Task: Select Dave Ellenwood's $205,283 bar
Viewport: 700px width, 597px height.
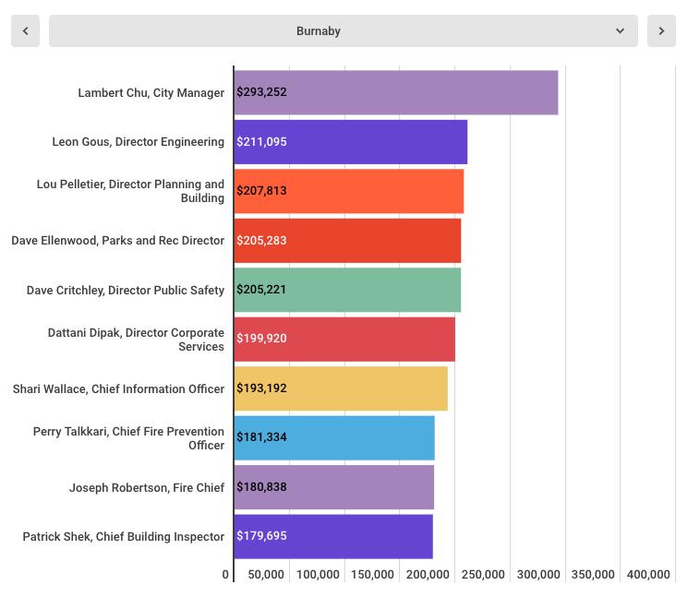Action: [347, 241]
